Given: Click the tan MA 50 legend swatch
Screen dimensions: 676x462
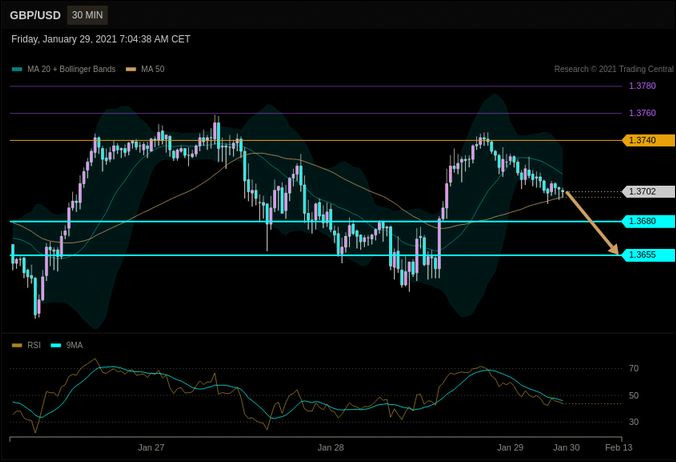Looking at the screenshot, I should coord(131,69).
